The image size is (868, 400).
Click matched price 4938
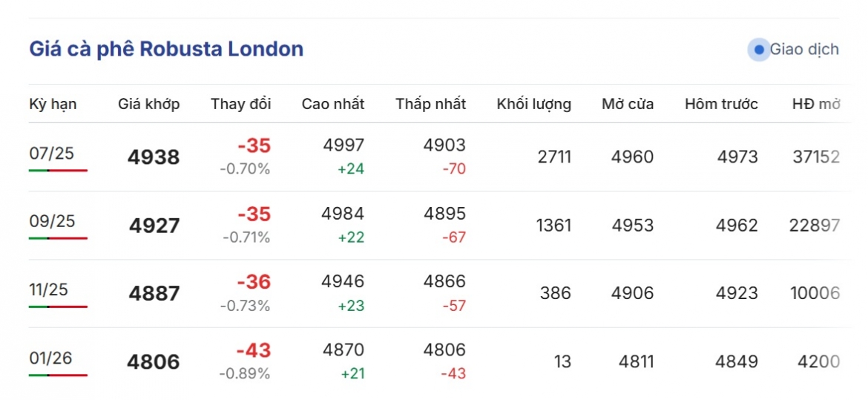tap(154, 157)
